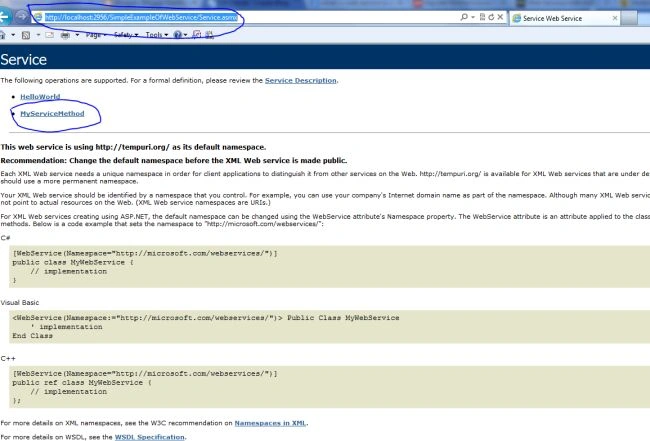The width and height of the screenshot is (650, 441).
Task: Click the 'C#' code label
Action: tap(5, 238)
